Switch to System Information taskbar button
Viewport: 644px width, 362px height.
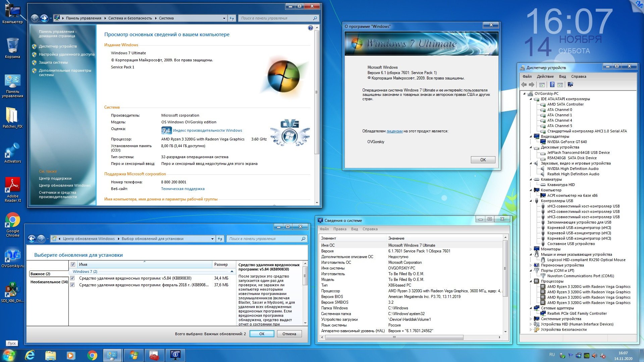point(175,355)
